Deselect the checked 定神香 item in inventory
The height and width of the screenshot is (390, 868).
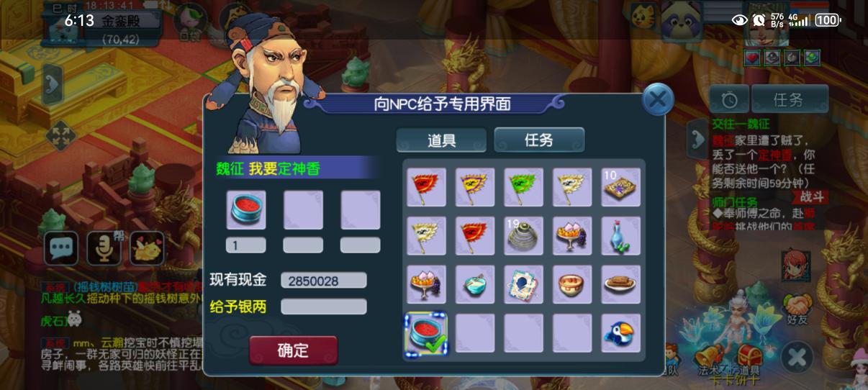coord(426,333)
